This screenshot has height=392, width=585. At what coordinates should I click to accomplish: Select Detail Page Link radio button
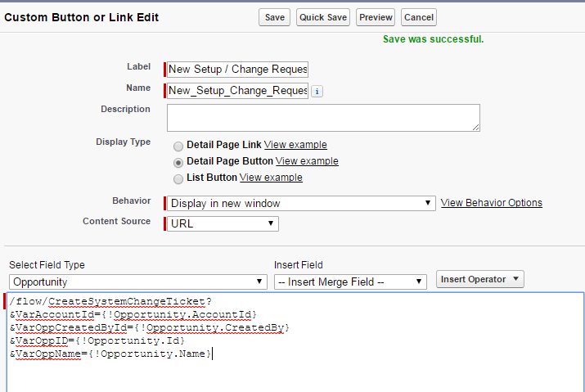[x=178, y=146]
